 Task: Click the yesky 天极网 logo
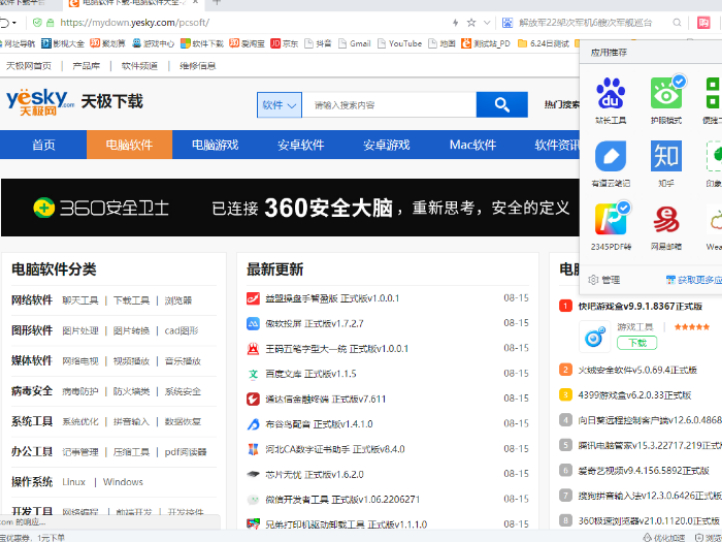click(40, 102)
